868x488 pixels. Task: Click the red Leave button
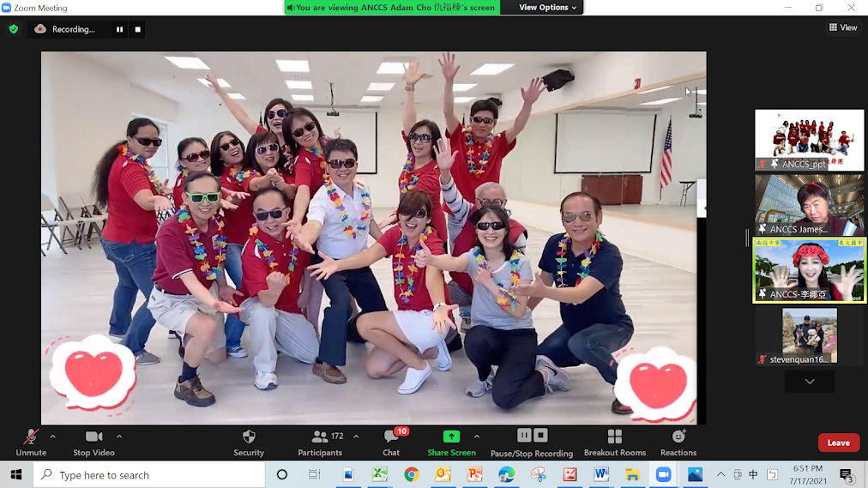pyautogui.click(x=838, y=443)
